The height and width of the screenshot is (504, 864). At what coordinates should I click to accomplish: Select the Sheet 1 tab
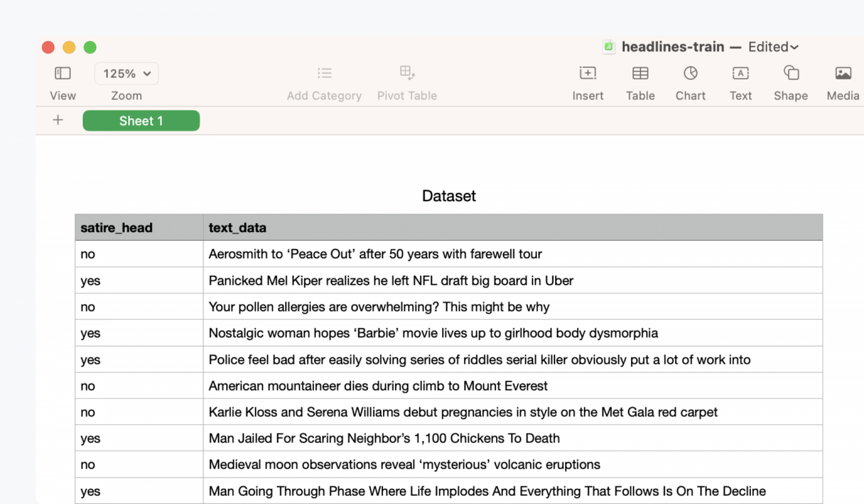(141, 121)
